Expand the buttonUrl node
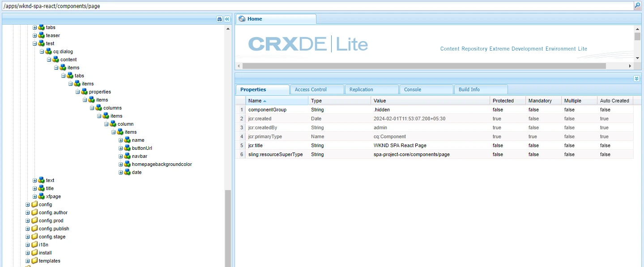Viewport: 644px width, 267px height. (121, 148)
